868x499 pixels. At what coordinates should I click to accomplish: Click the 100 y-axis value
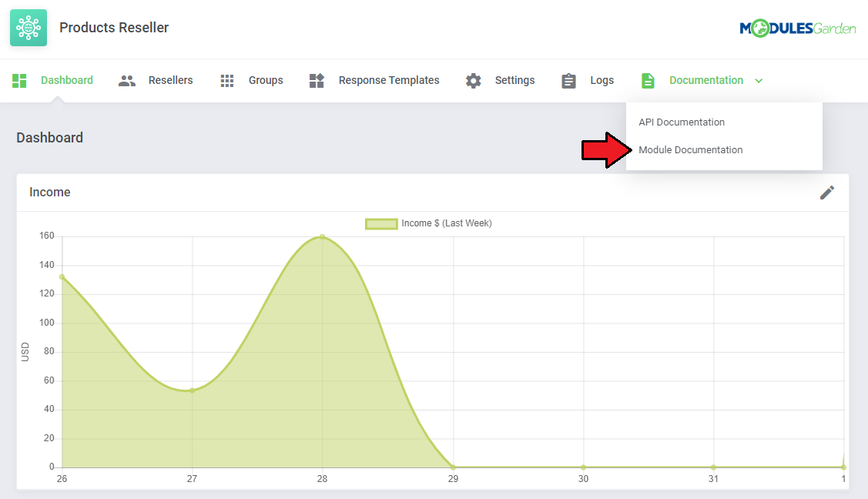coord(46,323)
